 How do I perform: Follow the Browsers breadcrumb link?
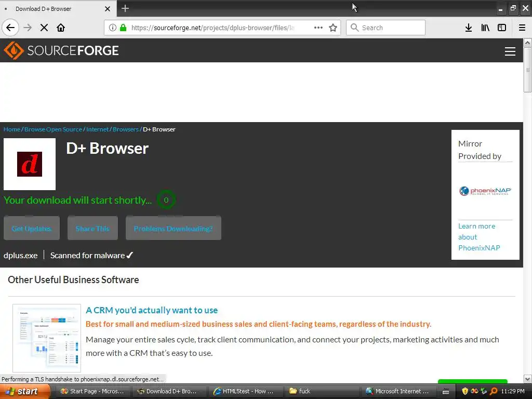pyautogui.click(x=126, y=129)
